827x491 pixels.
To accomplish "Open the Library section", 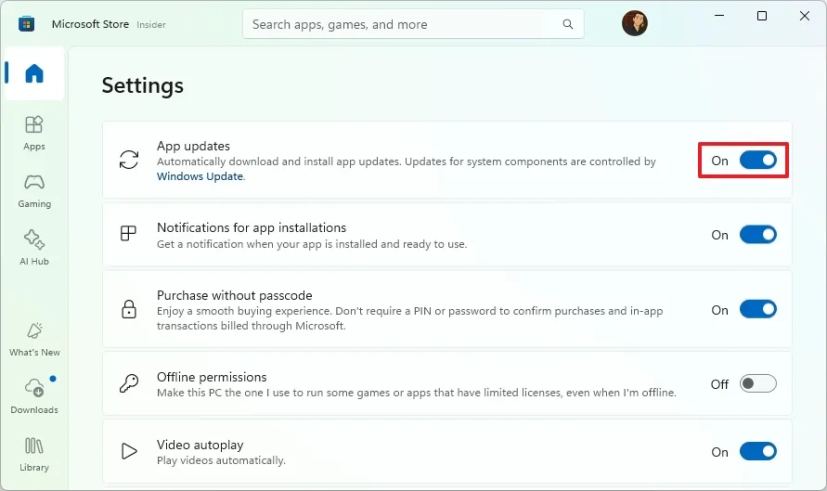I will [x=34, y=455].
